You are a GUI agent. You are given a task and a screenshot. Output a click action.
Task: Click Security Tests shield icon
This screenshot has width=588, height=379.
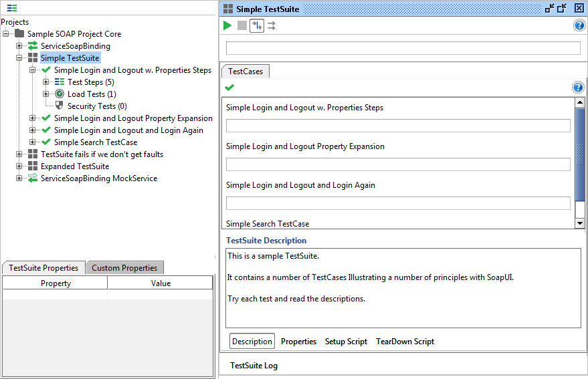click(60, 106)
